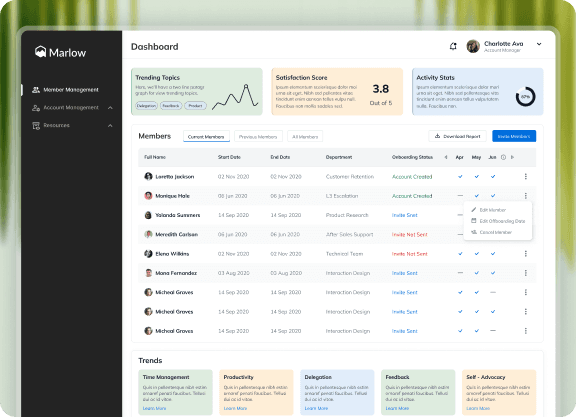Viewport: 576px width, 417px height.
Task: Toggle Apr dash for Mona Fernandez
Action: click(460, 273)
